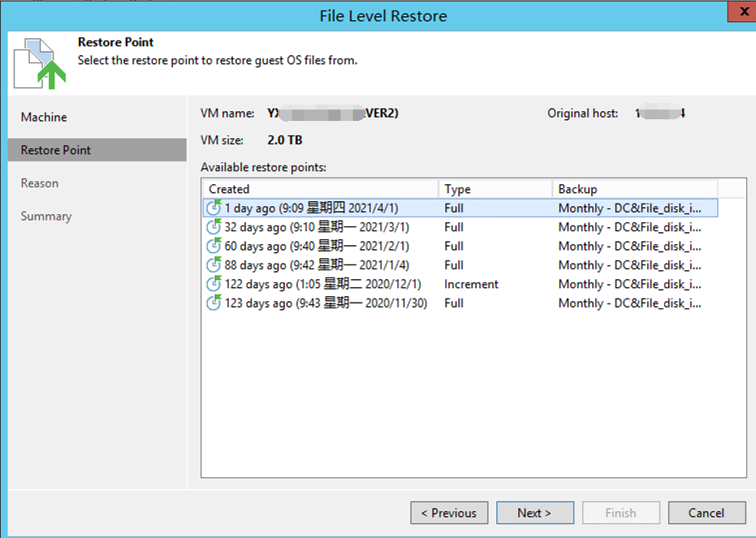Select the Restore Point step

click(x=56, y=150)
